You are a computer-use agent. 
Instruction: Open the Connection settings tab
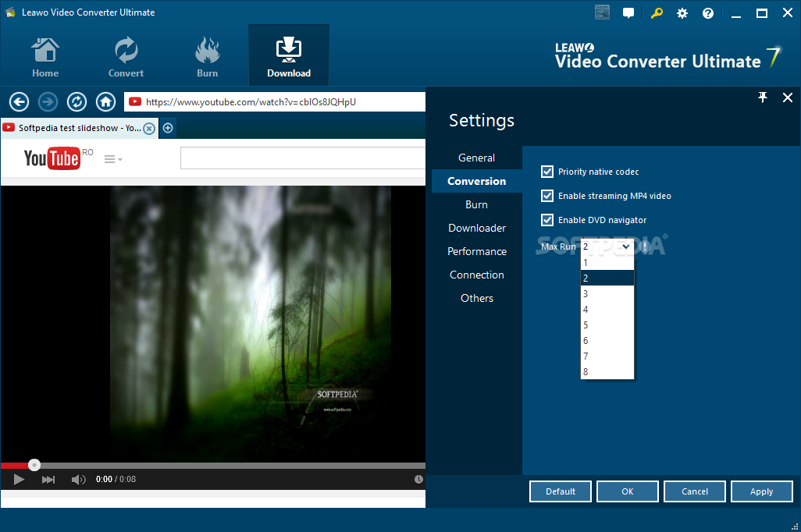(476, 275)
